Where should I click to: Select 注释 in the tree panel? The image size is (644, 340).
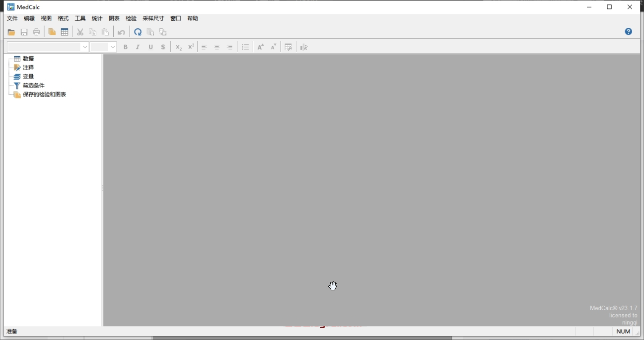pos(28,68)
